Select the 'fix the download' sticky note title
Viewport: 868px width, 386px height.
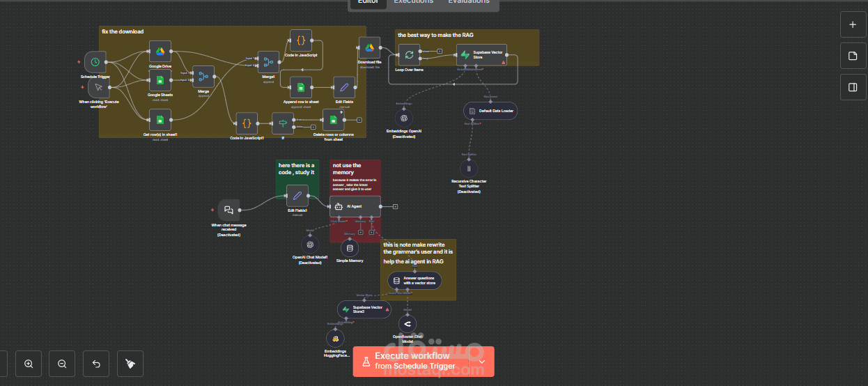123,31
